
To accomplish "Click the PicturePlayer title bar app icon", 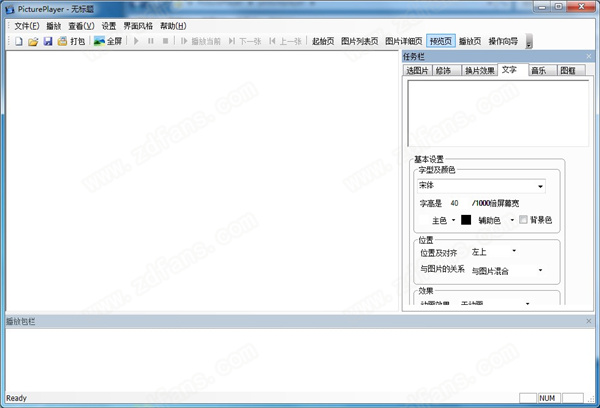I will pyautogui.click(x=10, y=9).
